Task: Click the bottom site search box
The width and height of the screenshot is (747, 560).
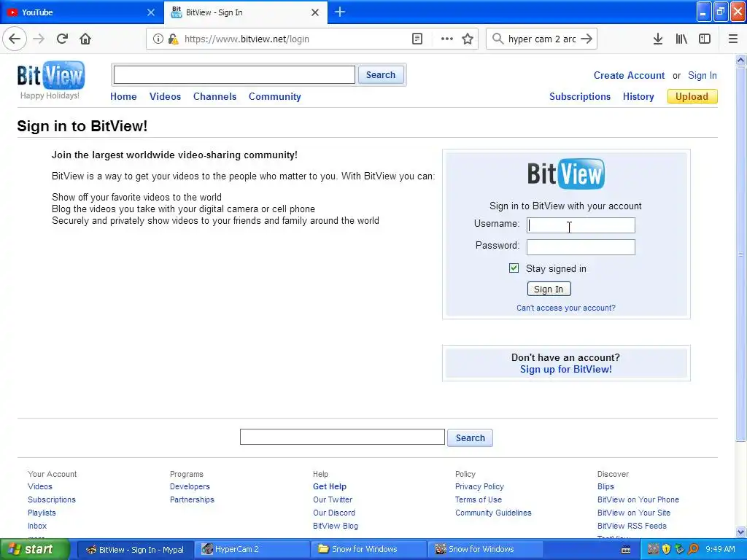Action: pos(342,437)
